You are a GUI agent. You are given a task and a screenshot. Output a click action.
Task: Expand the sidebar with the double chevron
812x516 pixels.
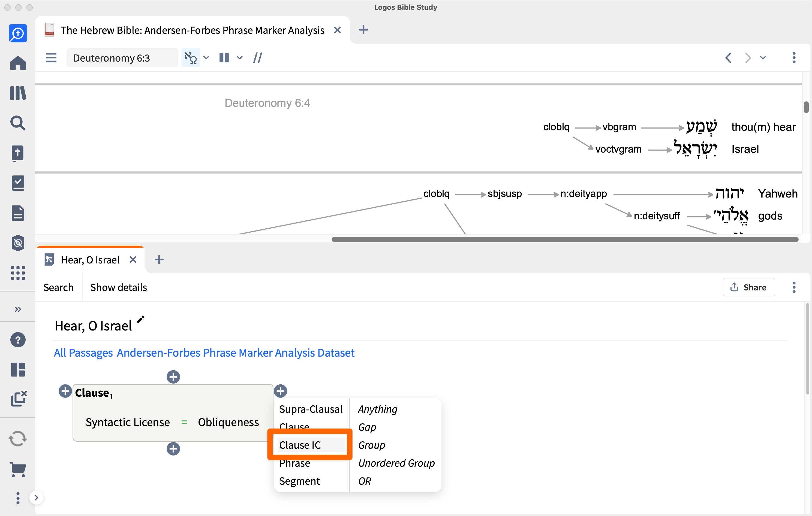[18, 309]
